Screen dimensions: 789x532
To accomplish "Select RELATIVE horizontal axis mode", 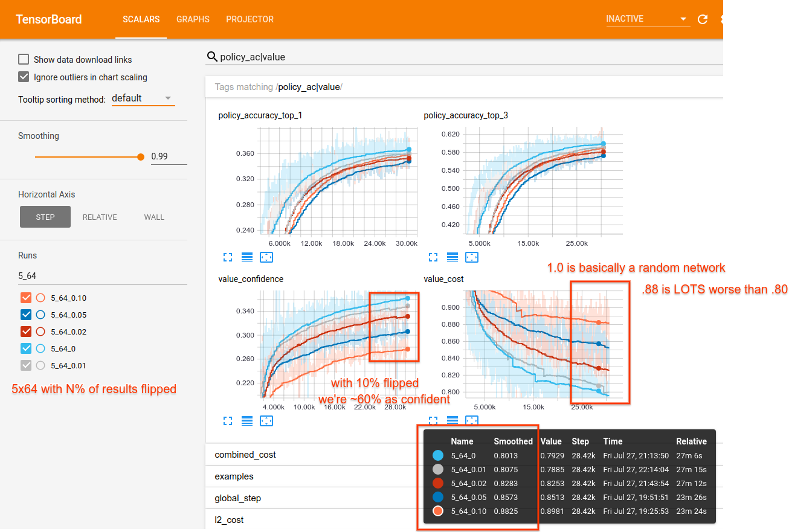I will [x=100, y=217].
